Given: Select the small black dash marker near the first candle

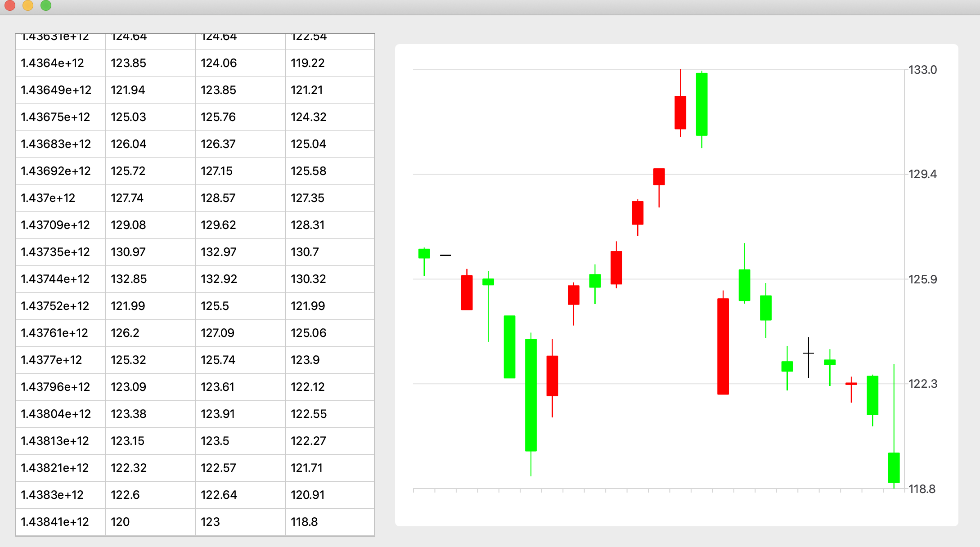Looking at the screenshot, I should click(445, 255).
